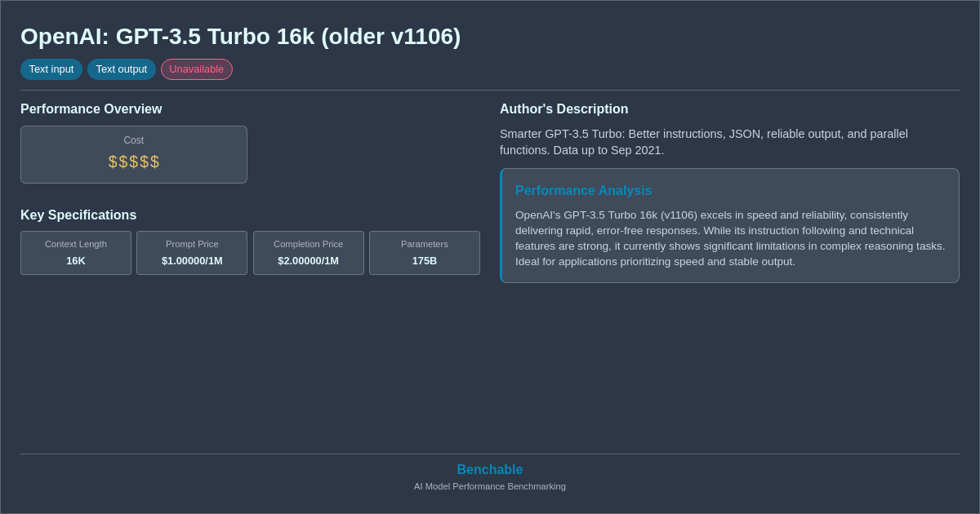
Task: Click the Parameters card showing 175B
Action: [424, 253]
